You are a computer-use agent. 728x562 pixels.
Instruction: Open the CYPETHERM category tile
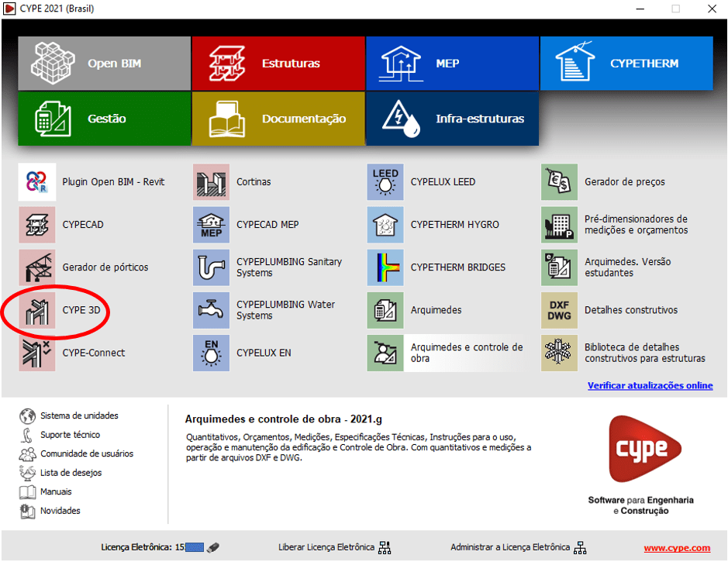[626, 63]
